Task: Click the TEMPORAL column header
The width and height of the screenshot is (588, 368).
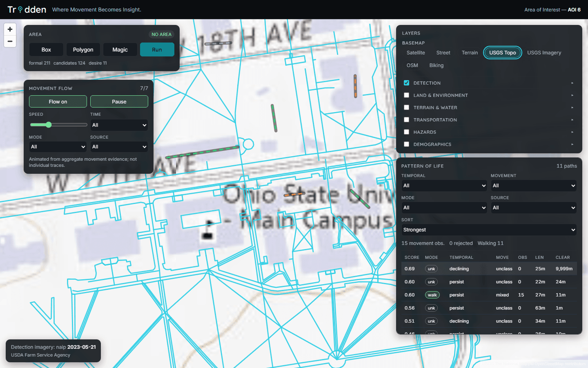Action: coord(461,257)
